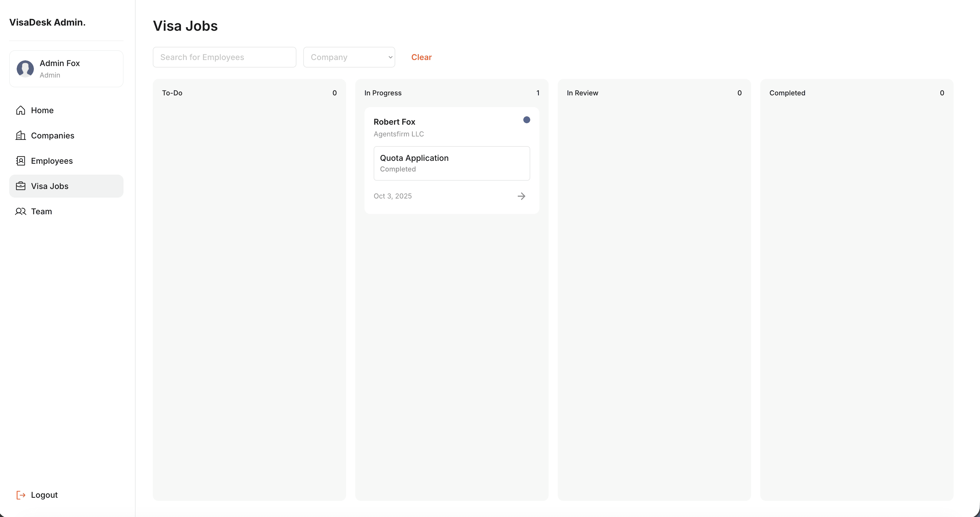Click blue status dot on Robert Fox card

point(526,120)
